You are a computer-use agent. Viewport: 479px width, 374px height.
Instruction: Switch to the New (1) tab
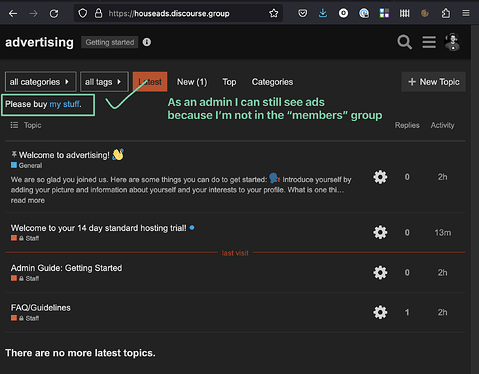pos(192,82)
